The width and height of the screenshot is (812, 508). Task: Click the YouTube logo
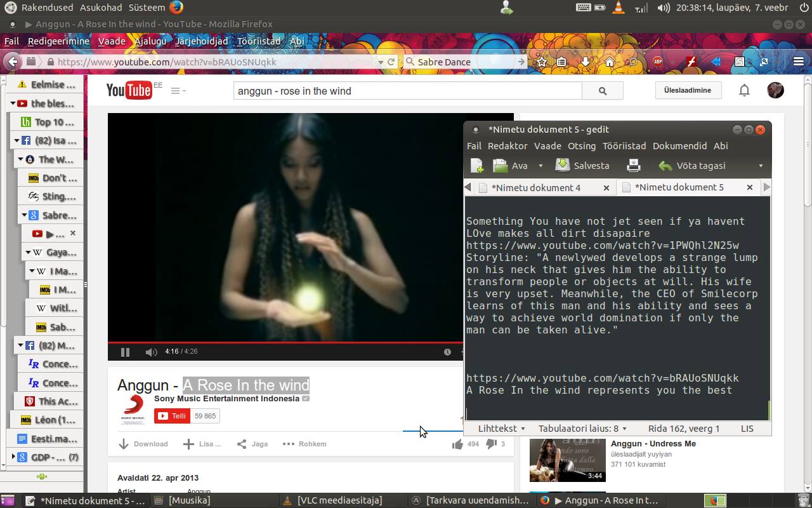(129, 91)
